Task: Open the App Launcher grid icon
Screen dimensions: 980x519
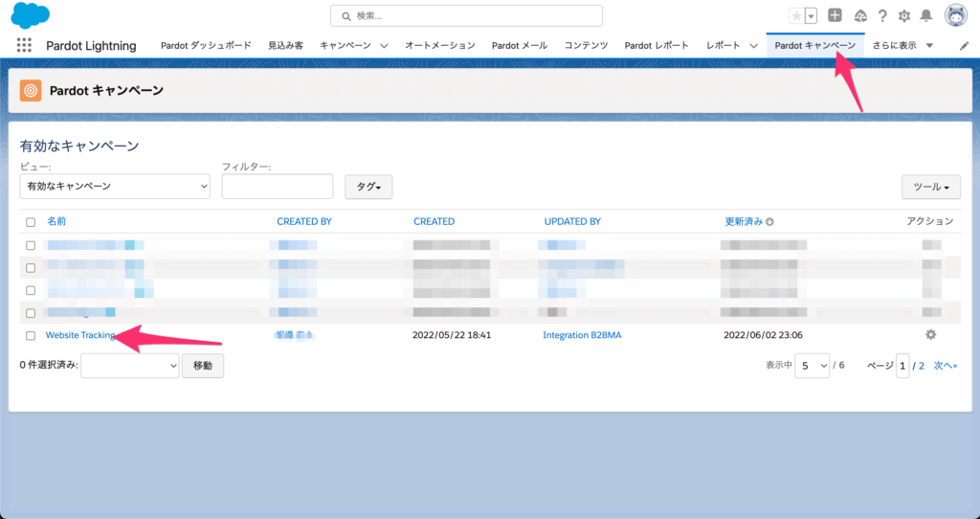Action: pyautogui.click(x=24, y=45)
